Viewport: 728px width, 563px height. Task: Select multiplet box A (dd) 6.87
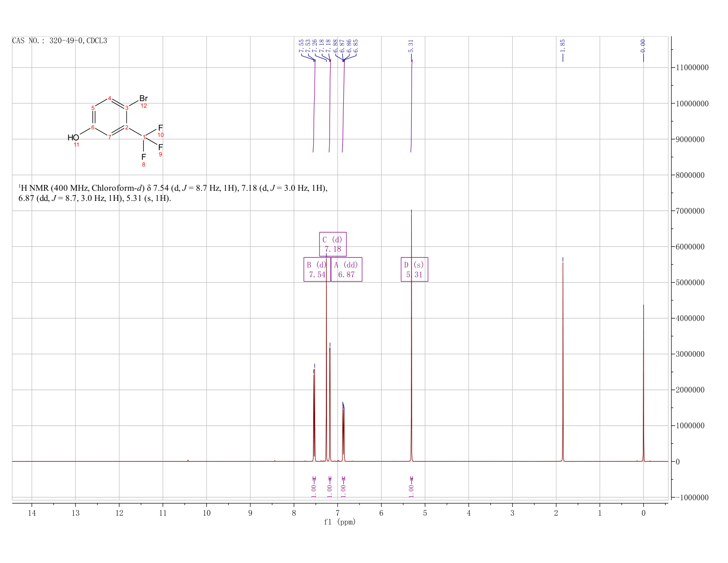click(346, 269)
